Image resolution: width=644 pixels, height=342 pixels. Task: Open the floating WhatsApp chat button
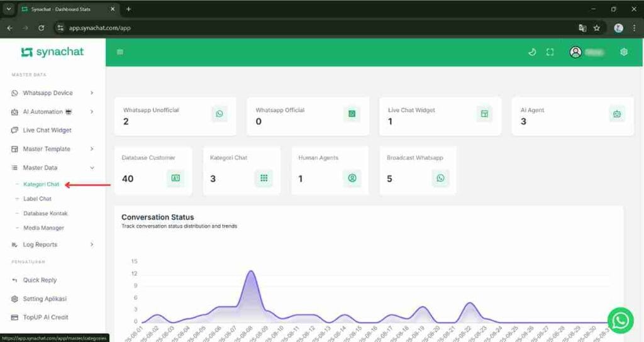click(x=621, y=321)
